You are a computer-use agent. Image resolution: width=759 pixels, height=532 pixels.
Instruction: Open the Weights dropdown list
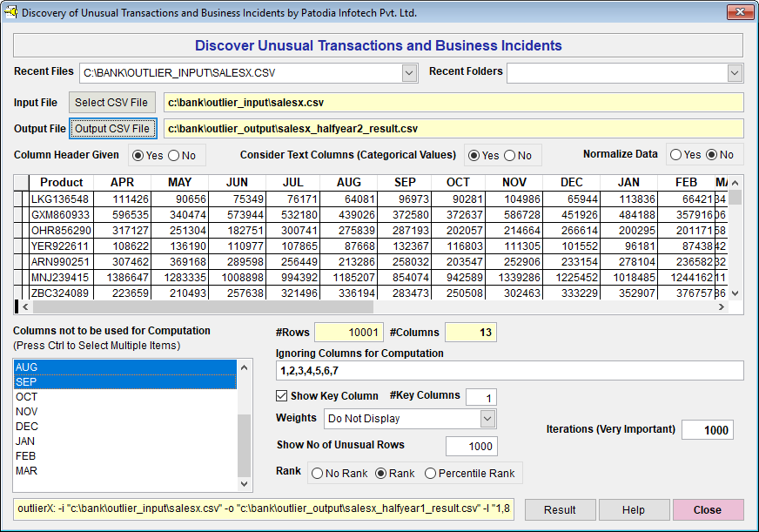coord(487,419)
